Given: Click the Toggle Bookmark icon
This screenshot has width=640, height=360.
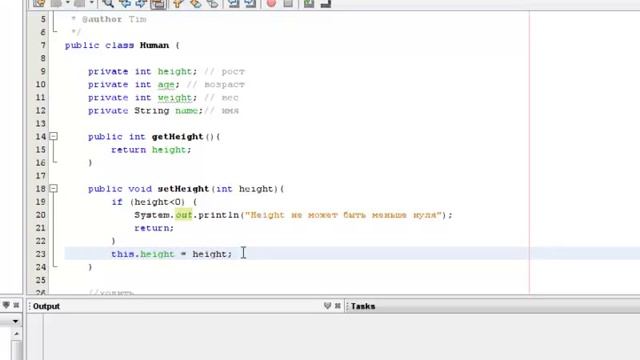Looking at the screenshot, I should coord(212,4).
